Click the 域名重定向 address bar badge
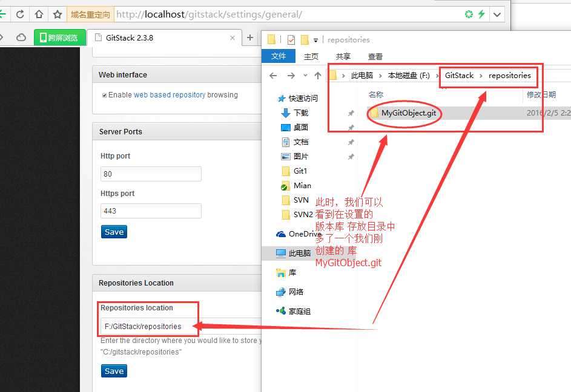 pos(90,15)
